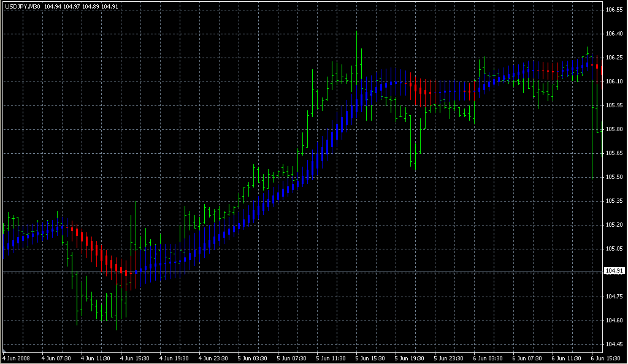Click the 104.45 price scale label

click(x=615, y=344)
